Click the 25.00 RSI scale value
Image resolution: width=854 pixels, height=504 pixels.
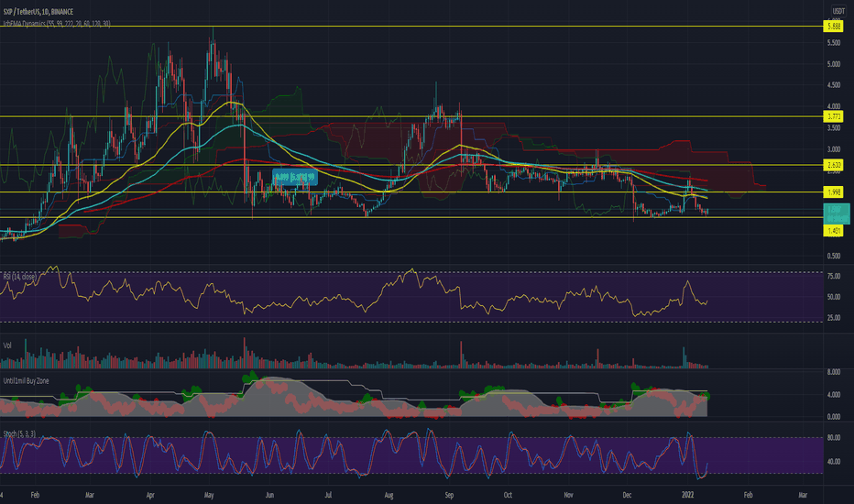(x=833, y=318)
